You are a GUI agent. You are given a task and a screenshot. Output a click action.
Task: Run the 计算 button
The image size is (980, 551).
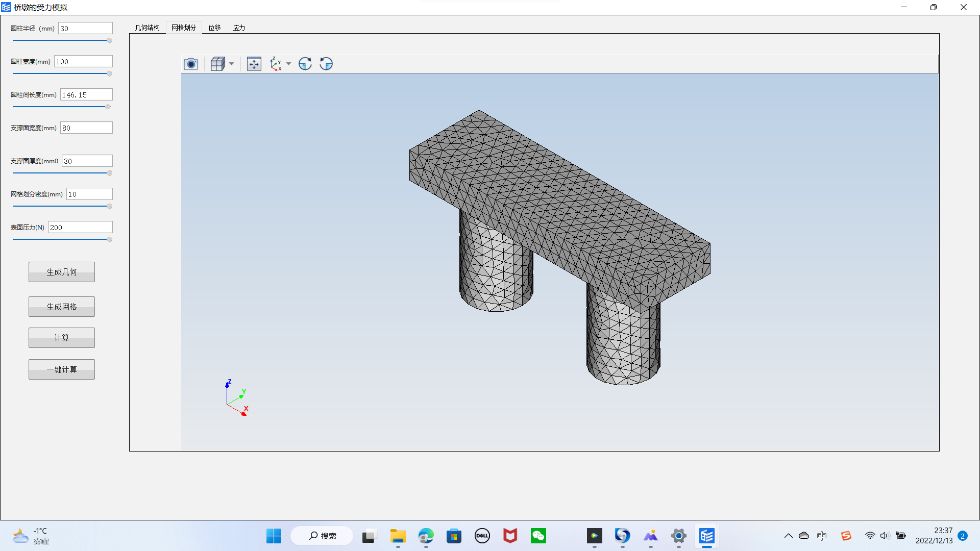click(62, 338)
